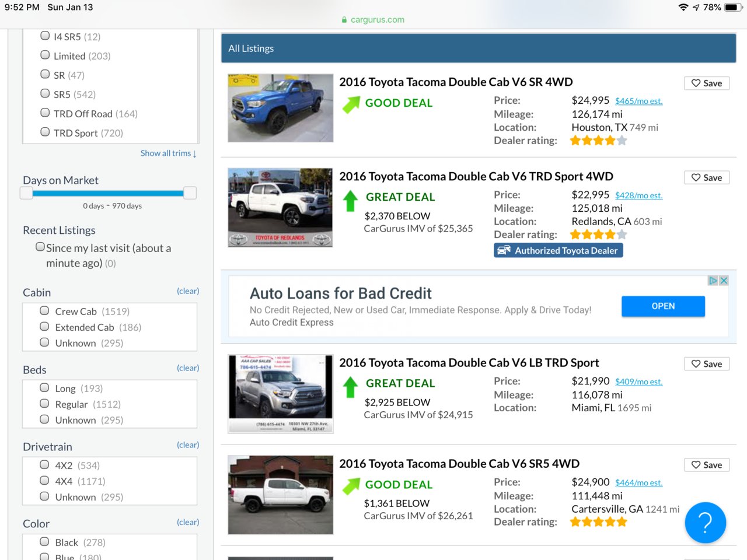Screen dimensions: 747x560
Task: Click Redlands dealer star rating
Action: (x=598, y=235)
